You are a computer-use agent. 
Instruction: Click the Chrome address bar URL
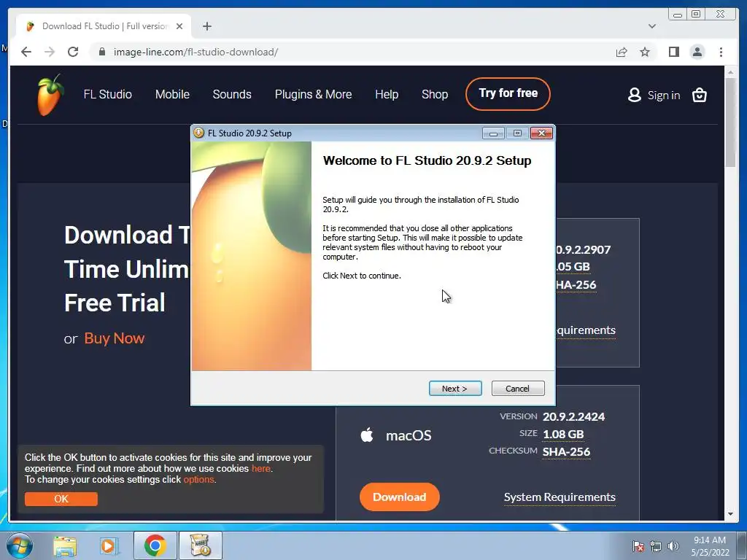click(196, 52)
